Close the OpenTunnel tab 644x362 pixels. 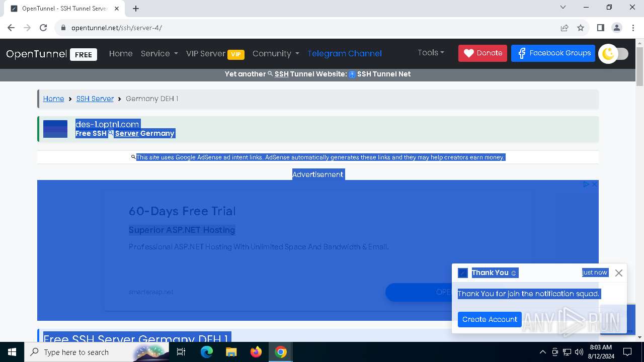(117, 9)
